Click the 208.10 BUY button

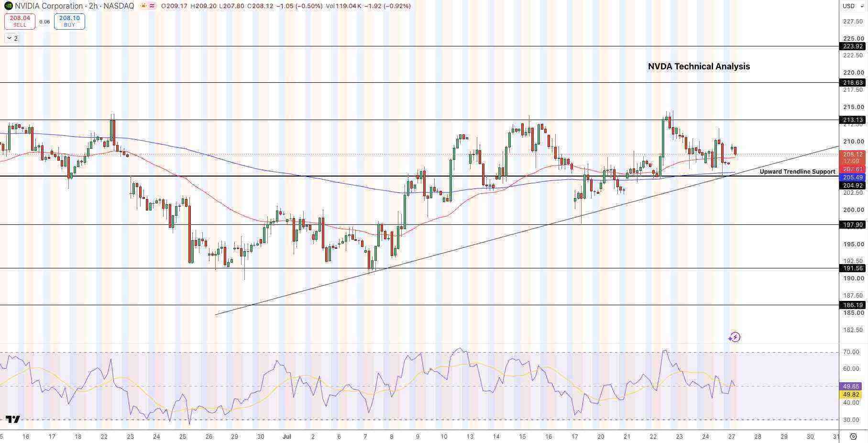69,22
